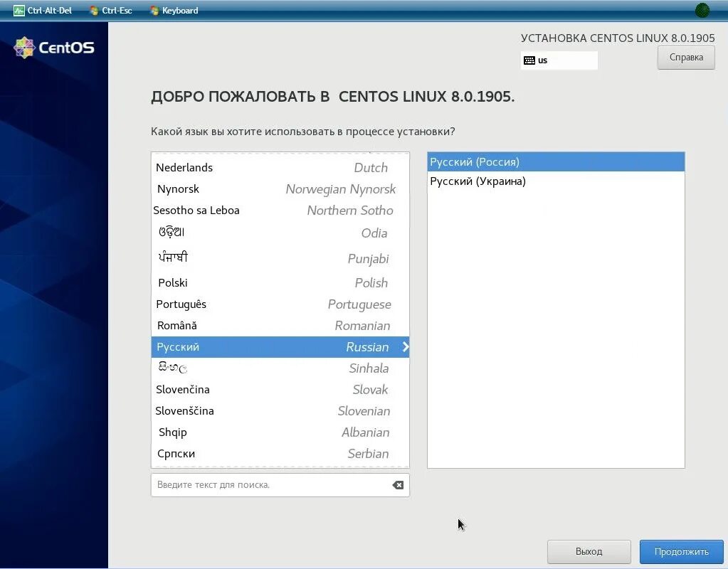Screen dimensions: 728x569
Task: Click the keyboard layout icon next to us
Action: 529,60
